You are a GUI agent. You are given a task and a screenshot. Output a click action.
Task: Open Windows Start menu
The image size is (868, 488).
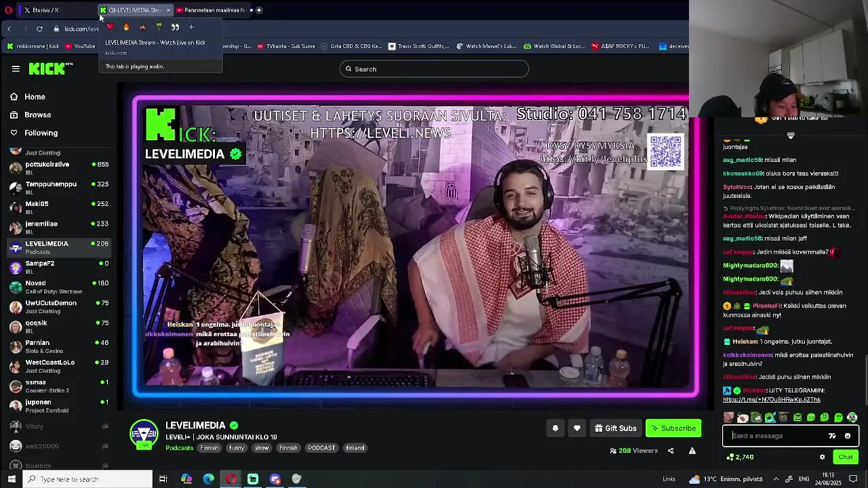tap(12, 479)
